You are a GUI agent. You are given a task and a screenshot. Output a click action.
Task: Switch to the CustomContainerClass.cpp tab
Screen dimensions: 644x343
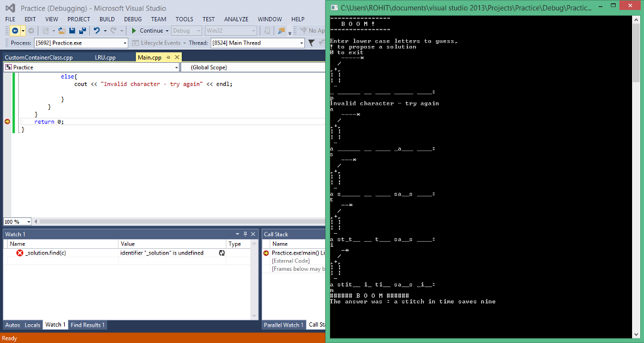coord(38,57)
